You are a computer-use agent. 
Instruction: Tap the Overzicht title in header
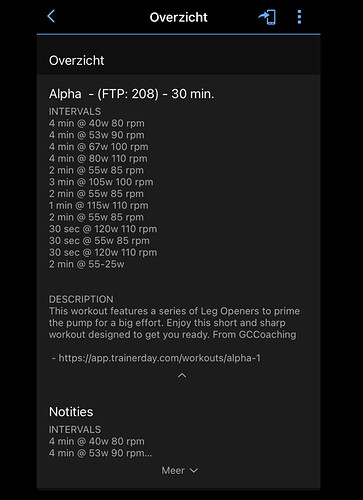click(x=178, y=17)
